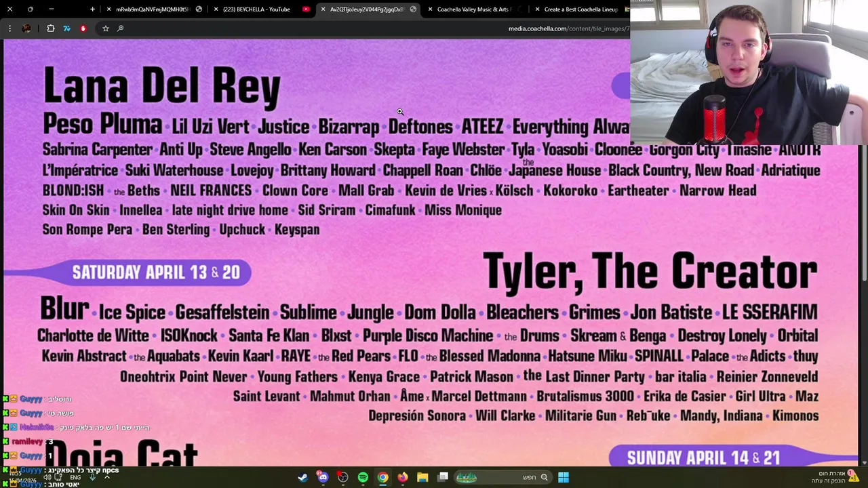
Task: Click the Doja Cat headliner name
Action: pos(121,454)
